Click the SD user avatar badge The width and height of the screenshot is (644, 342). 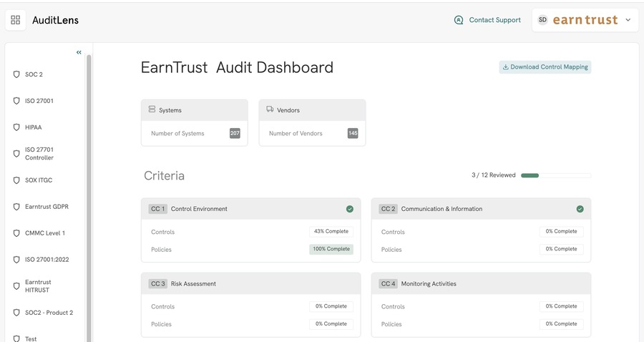click(542, 20)
